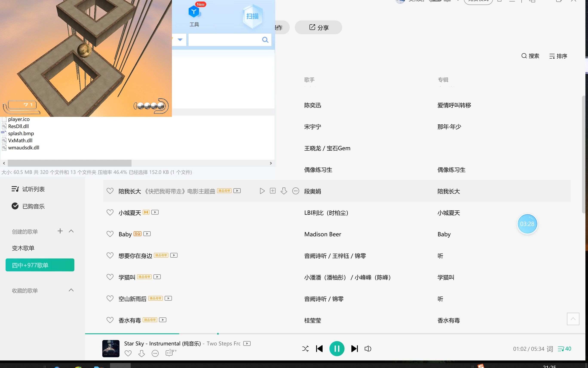Pause the current song

pyautogui.click(x=337, y=349)
